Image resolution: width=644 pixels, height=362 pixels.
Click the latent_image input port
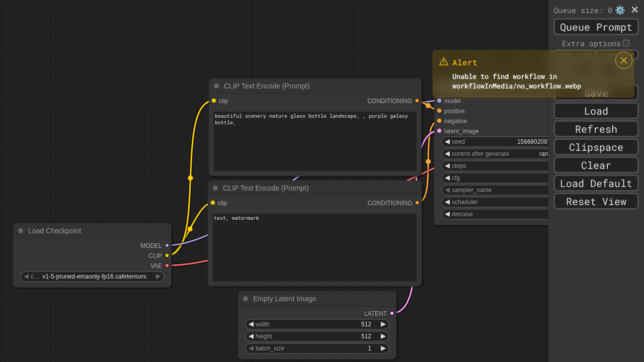439,131
